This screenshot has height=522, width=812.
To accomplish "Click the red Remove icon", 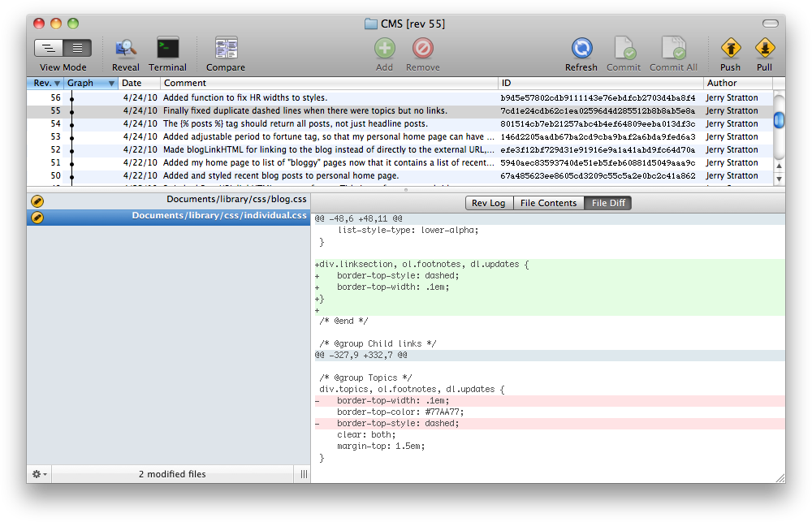I will point(422,49).
